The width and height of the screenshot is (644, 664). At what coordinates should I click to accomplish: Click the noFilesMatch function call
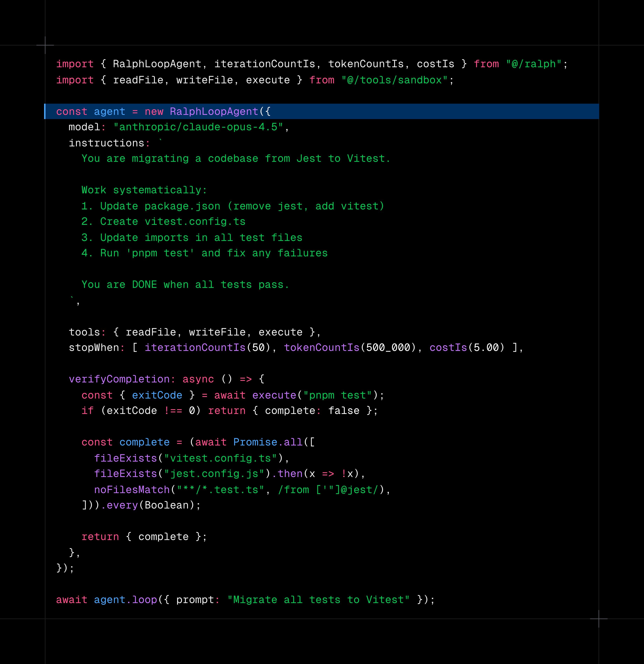click(132, 490)
